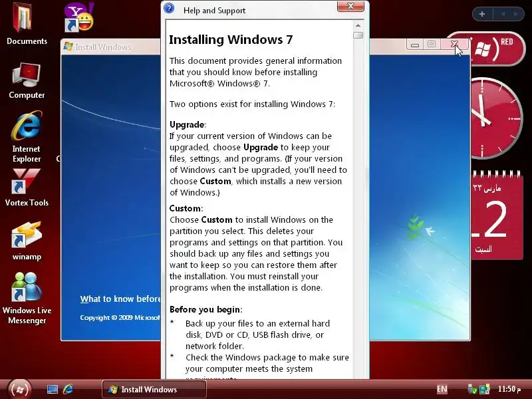Screen dimensions: 532x399
Task: Click the sidebar next arrow
Action: 516,14
